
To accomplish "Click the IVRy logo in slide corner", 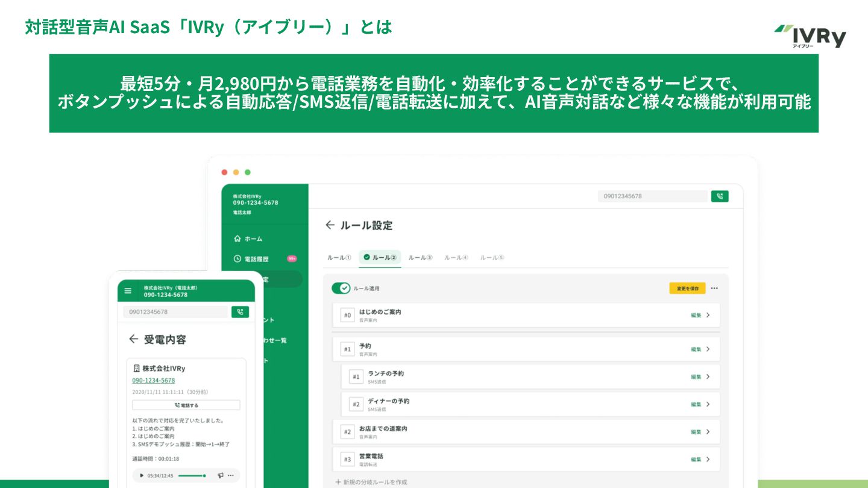I will (x=810, y=36).
